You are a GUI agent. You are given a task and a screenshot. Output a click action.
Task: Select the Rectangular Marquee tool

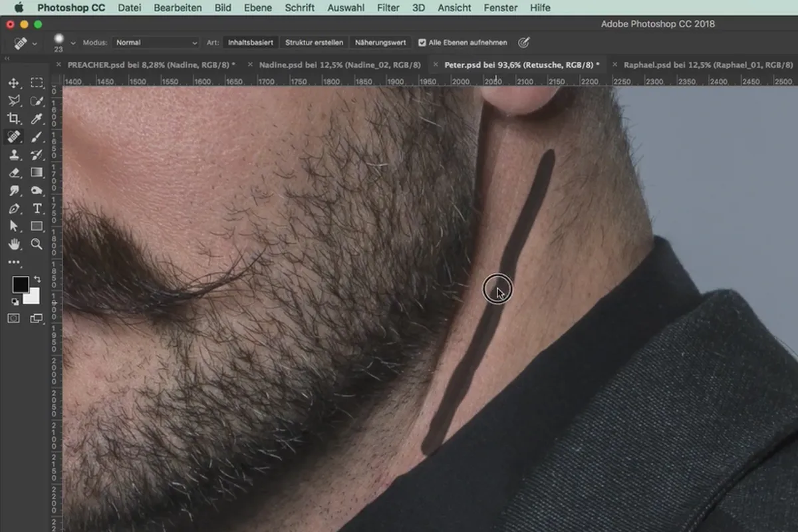click(37, 83)
